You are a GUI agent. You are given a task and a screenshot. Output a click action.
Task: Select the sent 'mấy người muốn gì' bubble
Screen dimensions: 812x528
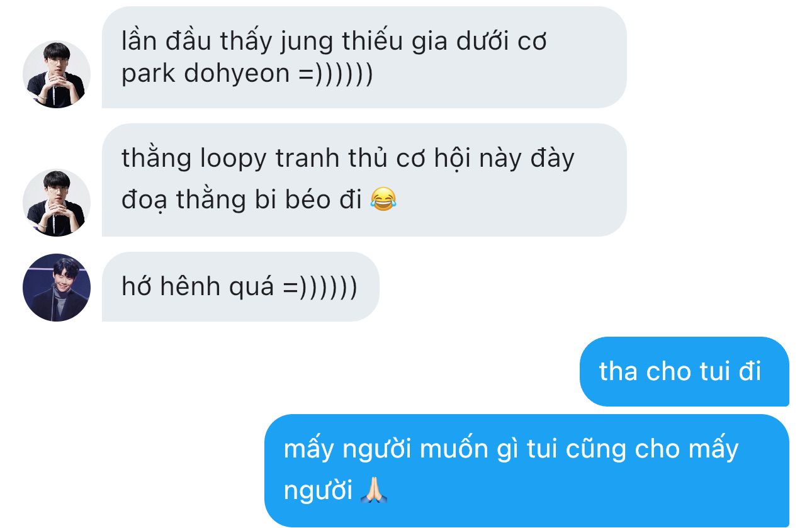point(526,470)
